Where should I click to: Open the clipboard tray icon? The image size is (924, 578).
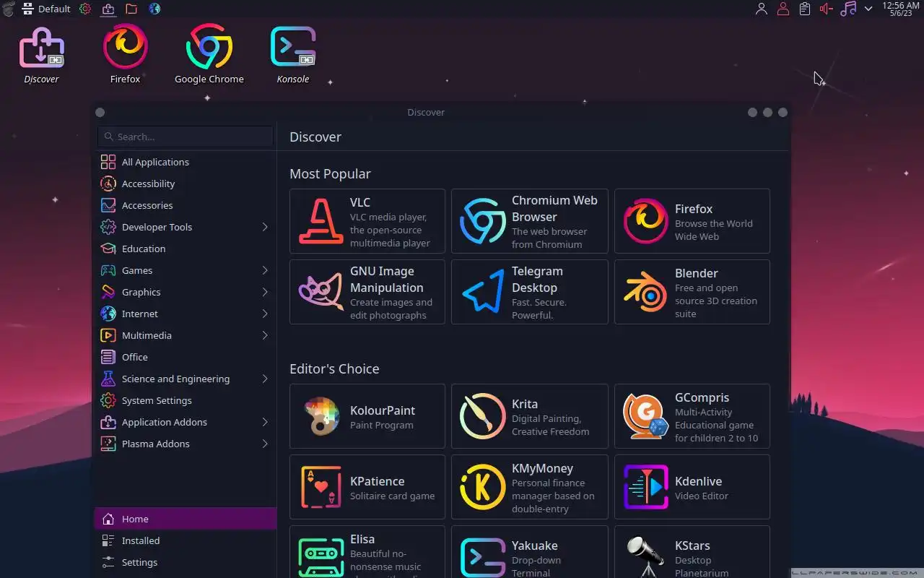(x=805, y=9)
